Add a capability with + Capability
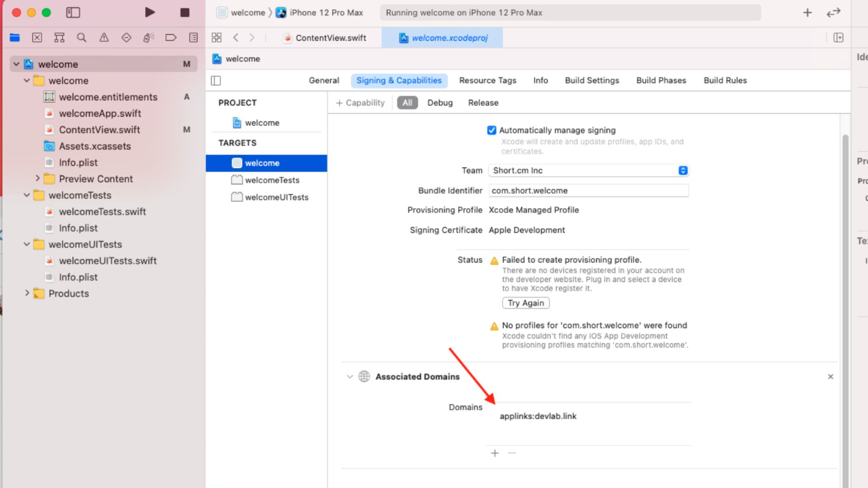 360,102
